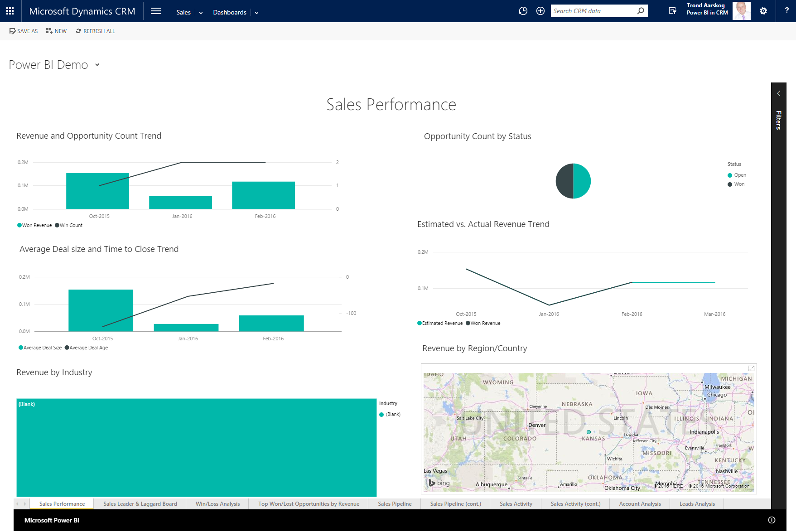Click the dark Won slice of the pie chart
This screenshot has width=796, height=532.
click(564, 181)
